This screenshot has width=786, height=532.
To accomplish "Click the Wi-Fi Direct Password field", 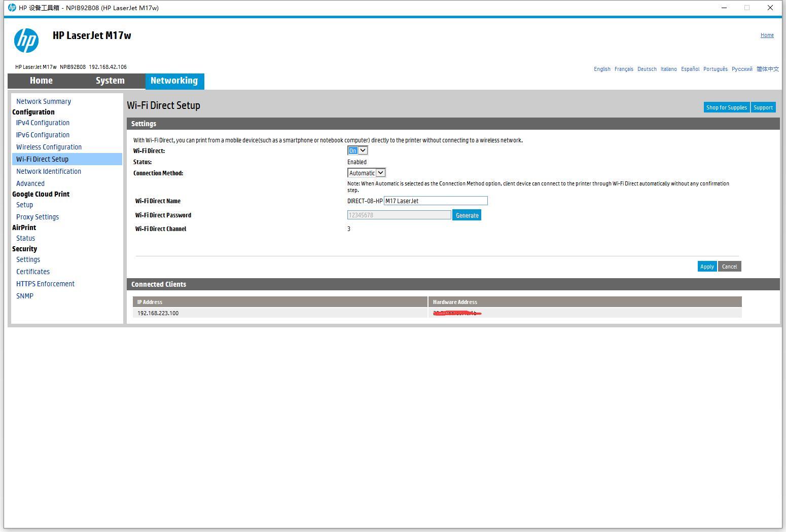I will (399, 215).
